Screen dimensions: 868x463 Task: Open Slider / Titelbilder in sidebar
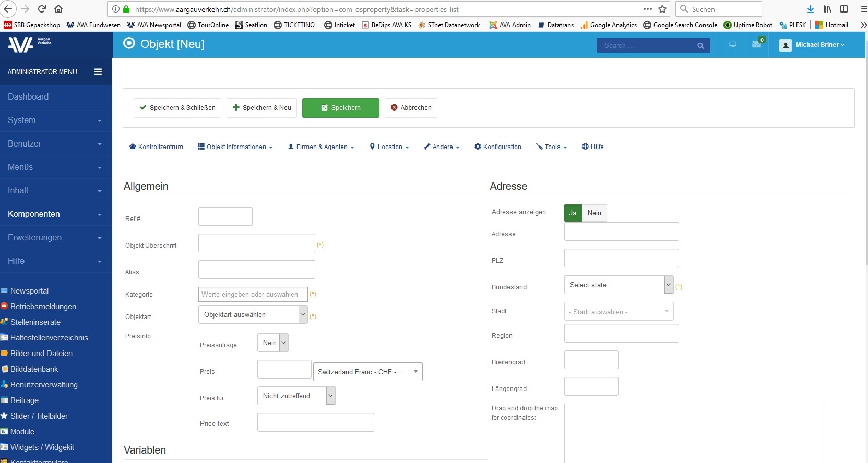click(39, 416)
